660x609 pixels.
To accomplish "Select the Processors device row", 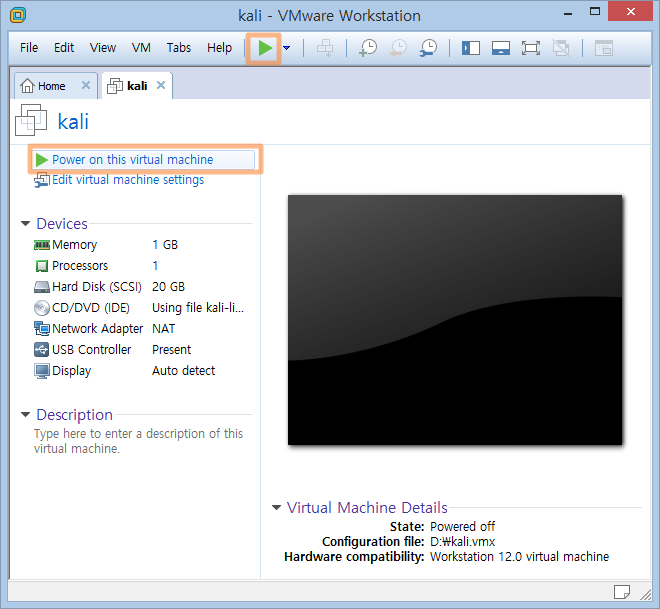I will [142, 266].
